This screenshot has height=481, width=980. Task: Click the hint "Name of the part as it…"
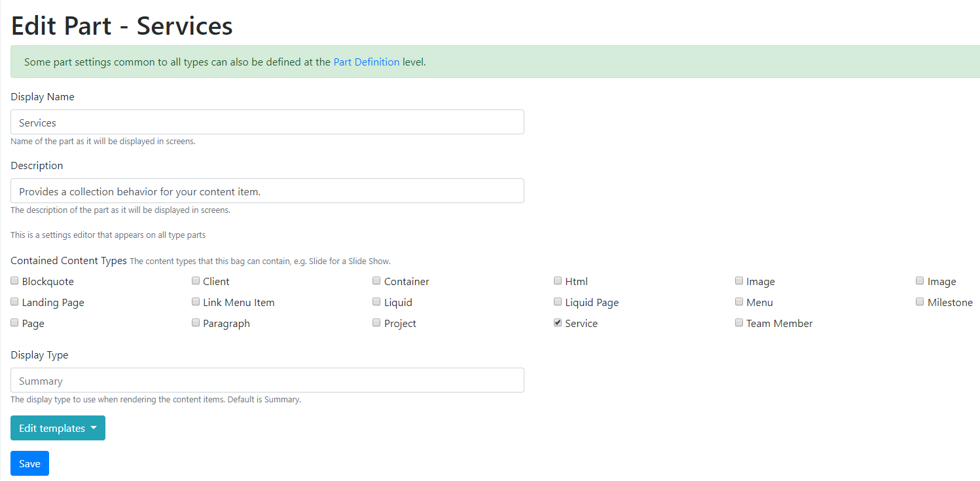click(103, 141)
